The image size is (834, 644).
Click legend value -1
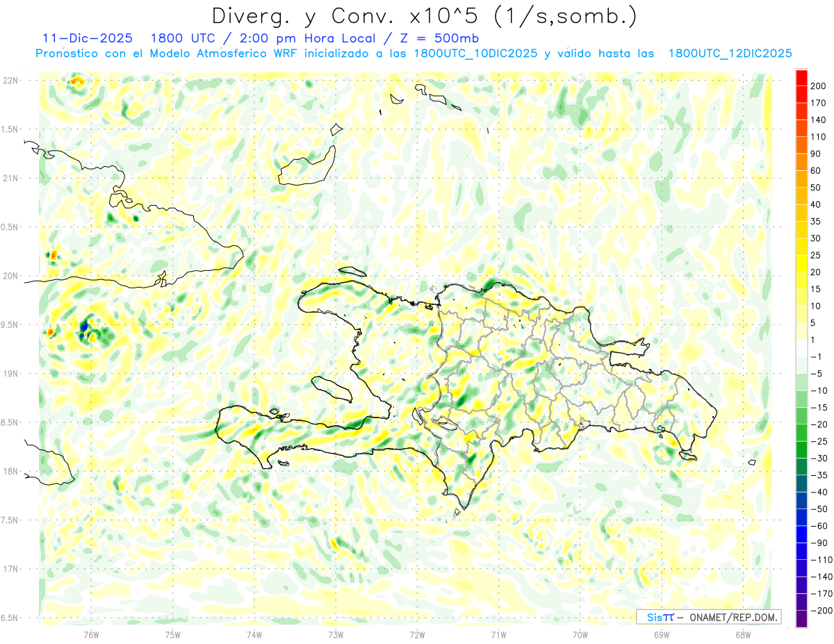[817, 357]
